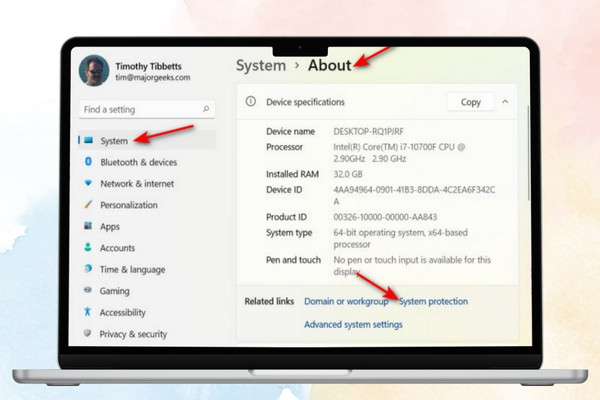This screenshot has height=400, width=600.
Task: Click the Accounts person icon
Action: [x=88, y=247]
